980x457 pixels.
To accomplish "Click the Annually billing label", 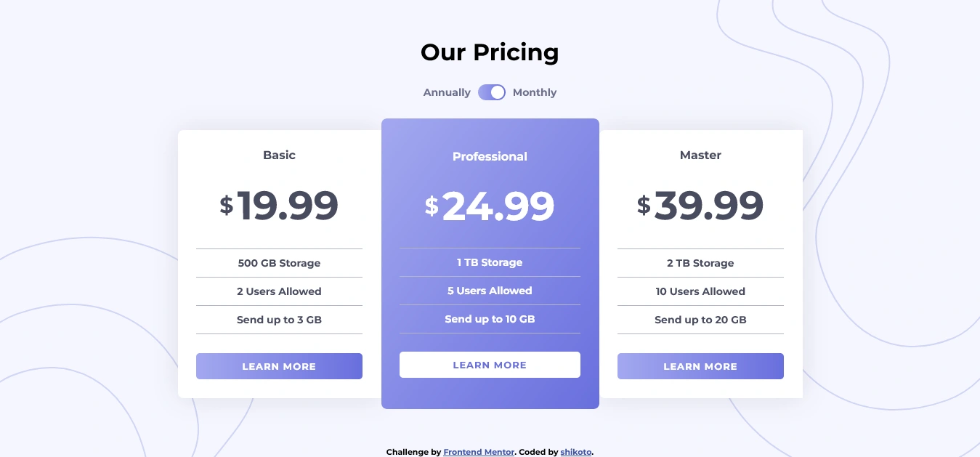I will 447,92.
